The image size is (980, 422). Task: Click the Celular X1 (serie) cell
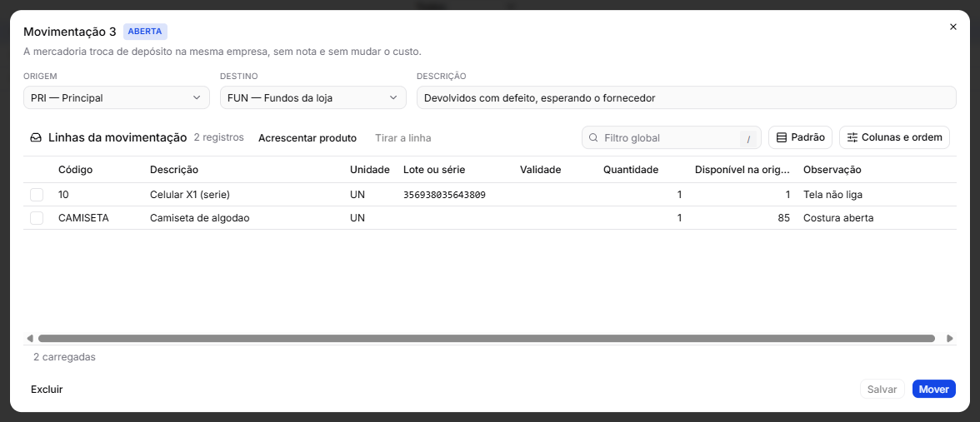190,195
